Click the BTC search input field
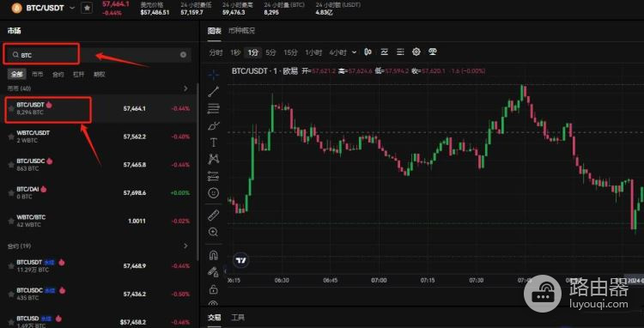Image resolution: width=644 pixels, height=328 pixels. [99, 55]
